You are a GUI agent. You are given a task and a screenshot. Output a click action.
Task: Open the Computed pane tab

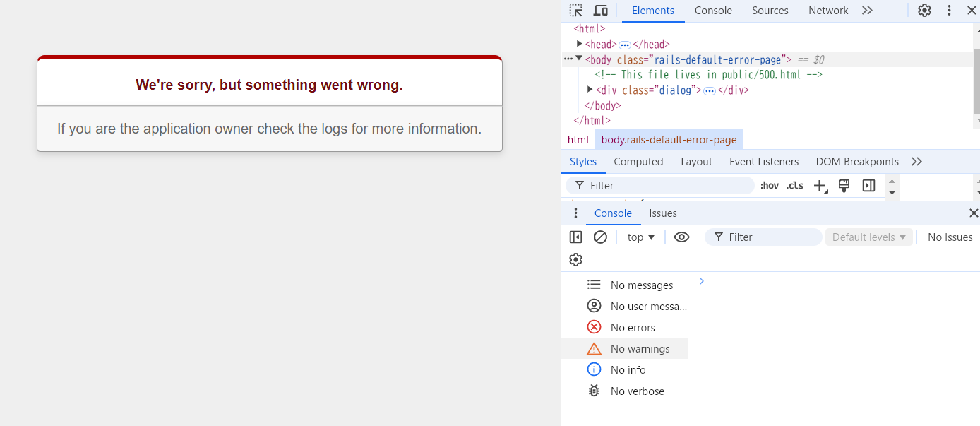pyautogui.click(x=638, y=162)
